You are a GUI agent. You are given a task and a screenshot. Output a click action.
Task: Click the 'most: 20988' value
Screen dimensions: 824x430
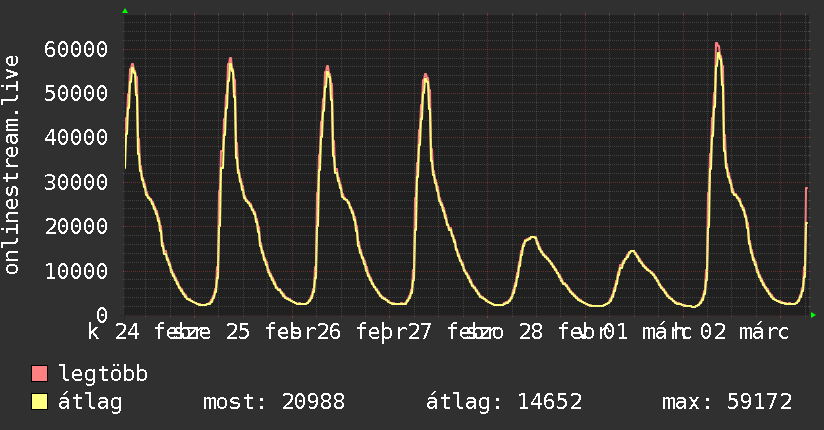[x=274, y=402]
